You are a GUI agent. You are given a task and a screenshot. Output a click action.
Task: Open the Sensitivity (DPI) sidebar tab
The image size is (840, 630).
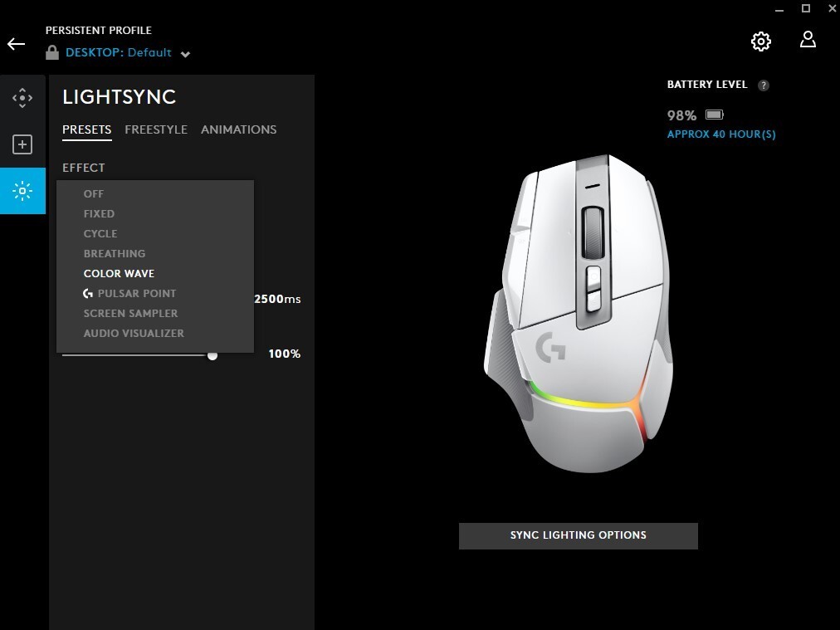pos(22,98)
